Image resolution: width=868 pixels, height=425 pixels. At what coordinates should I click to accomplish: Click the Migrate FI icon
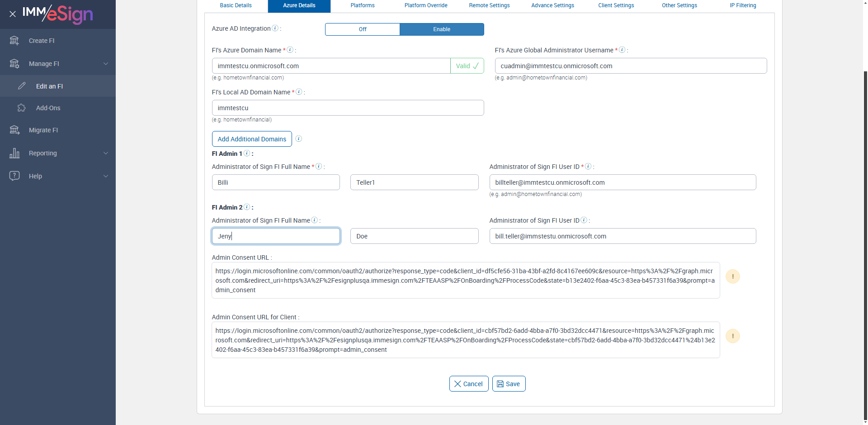click(x=14, y=130)
